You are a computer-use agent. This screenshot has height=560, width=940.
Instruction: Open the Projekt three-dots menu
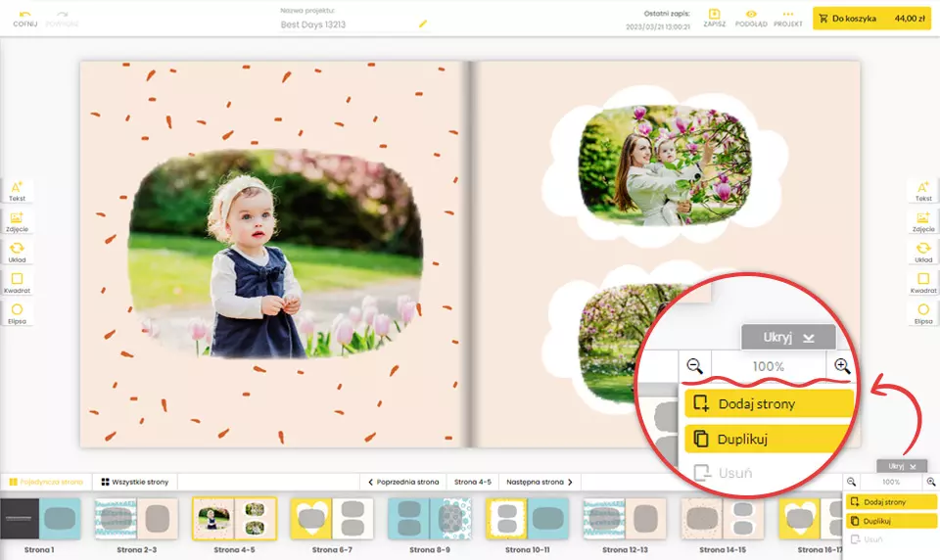787,18
